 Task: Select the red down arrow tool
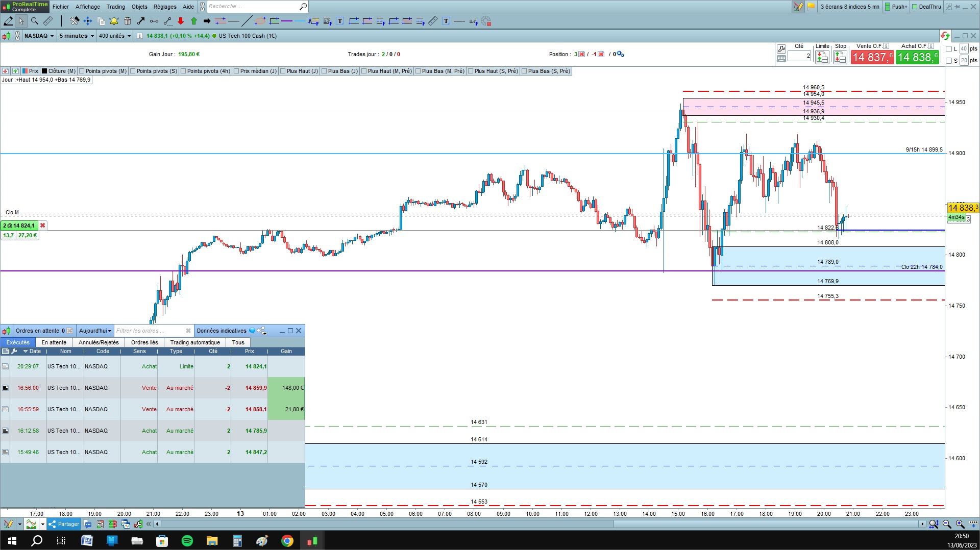(181, 21)
